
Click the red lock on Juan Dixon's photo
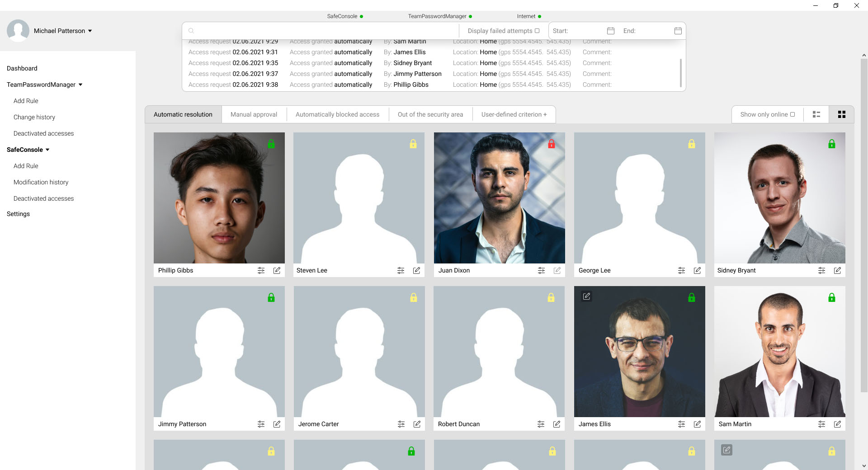click(552, 144)
